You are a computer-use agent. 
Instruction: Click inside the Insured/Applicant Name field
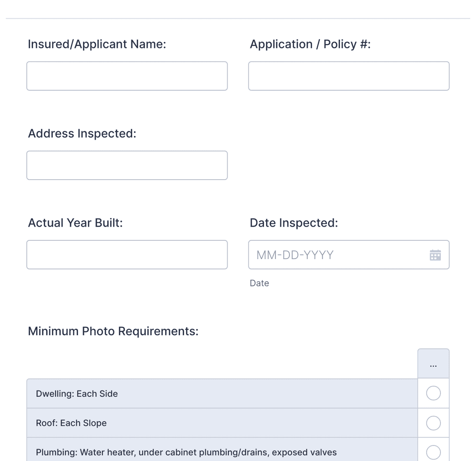click(x=127, y=76)
